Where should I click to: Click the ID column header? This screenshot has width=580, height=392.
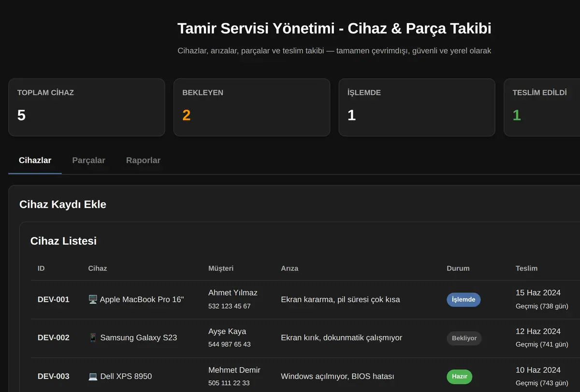point(41,268)
